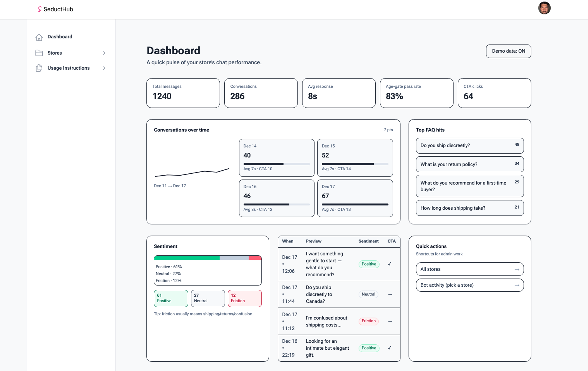Click the Usage Instructions document icon
588x371 pixels.
(39, 68)
